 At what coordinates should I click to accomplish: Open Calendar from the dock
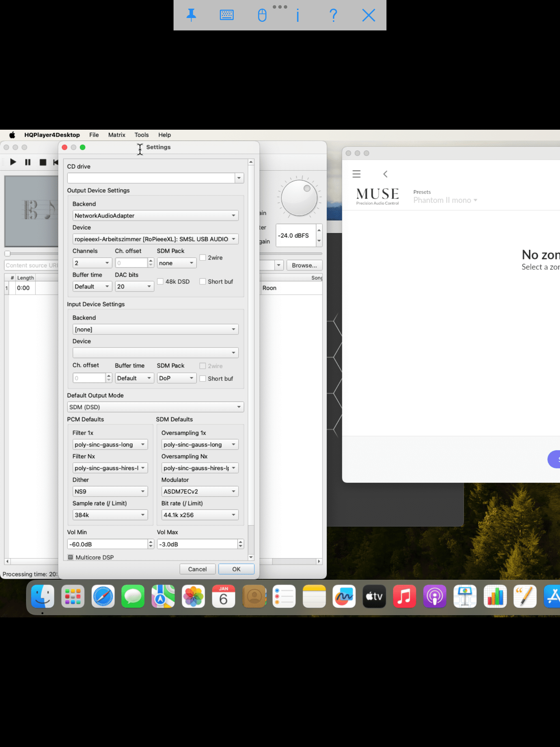click(x=224, y=596)
